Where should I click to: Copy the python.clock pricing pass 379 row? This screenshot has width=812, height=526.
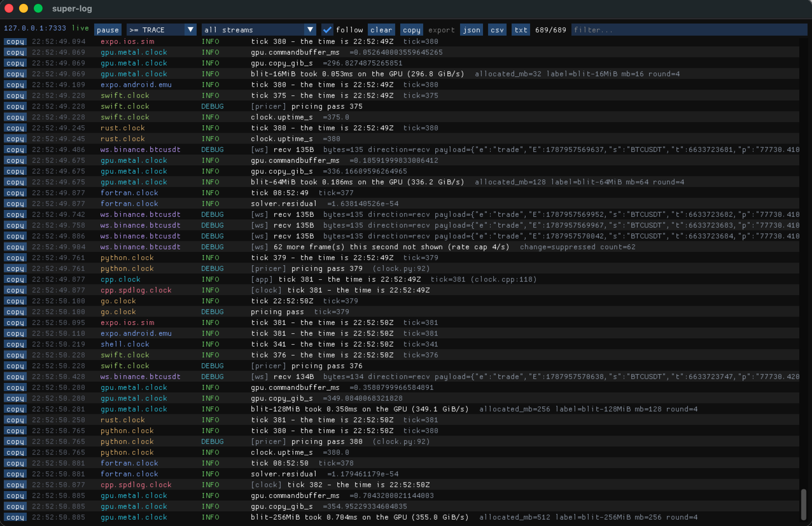[15, 269]
